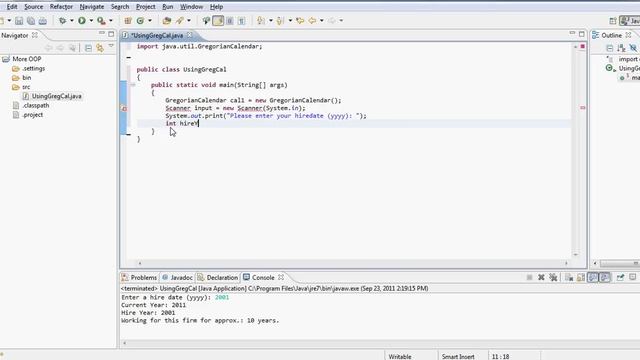
Task: Open the Navigate menu
Action: click(92, 7)
